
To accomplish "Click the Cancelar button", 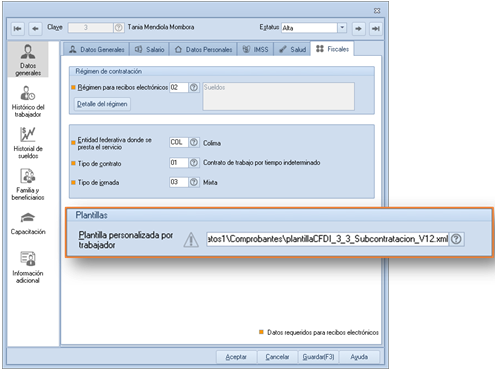I will pyautogui.click(x=277, y=357).
